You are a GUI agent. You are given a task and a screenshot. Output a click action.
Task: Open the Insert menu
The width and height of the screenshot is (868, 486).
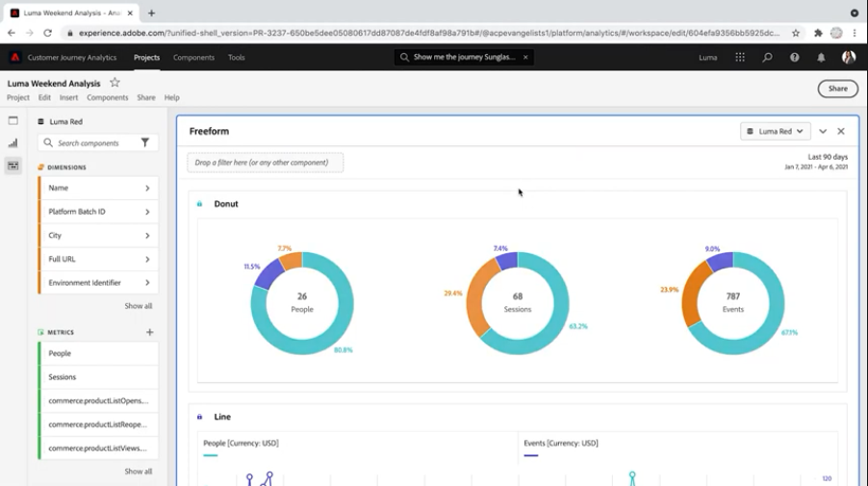[x=68, y=97]
